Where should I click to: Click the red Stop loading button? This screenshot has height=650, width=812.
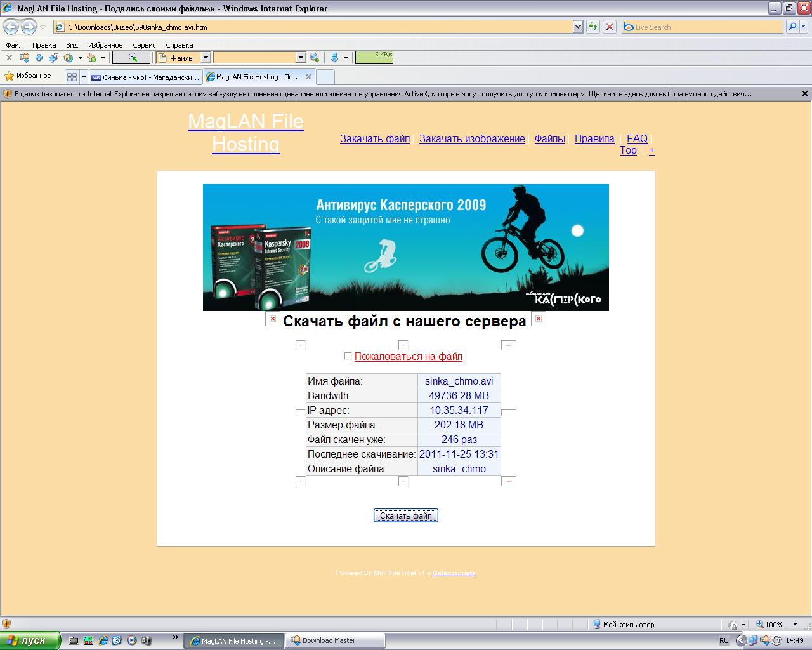pyautogui.click(x=610, y=27)
